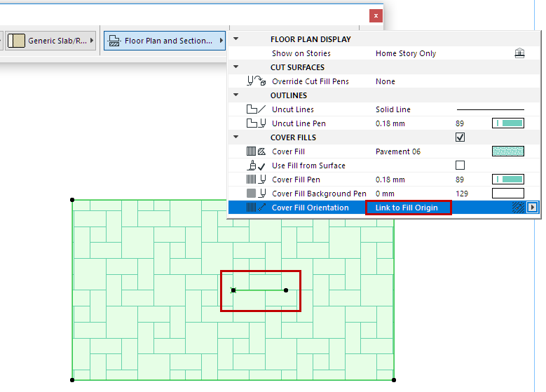Click the Cover Fill Background Pen icon
This screenshot has width=546, height=392.
[x=256, y=194]
